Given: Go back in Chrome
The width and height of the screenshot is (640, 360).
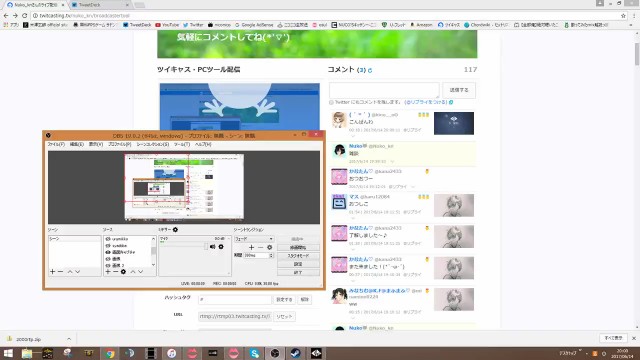Looking at the screenshot, I should click(6, 16).
